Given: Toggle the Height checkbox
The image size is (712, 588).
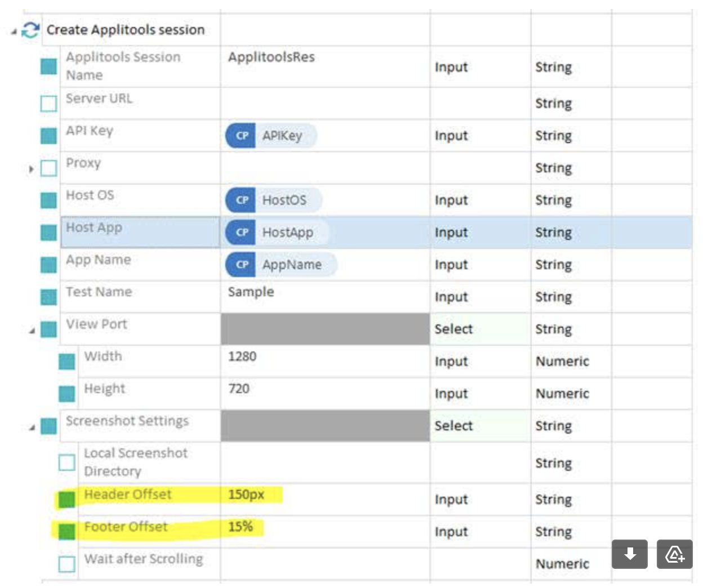Looking at the screenshot, I should pos(67,394).
